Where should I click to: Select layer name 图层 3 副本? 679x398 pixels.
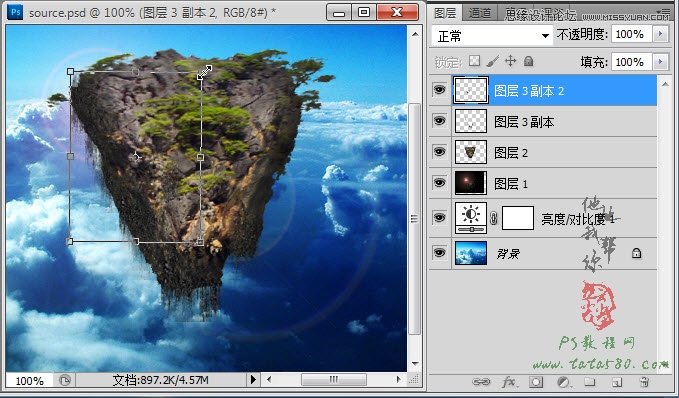coord(524,122)
